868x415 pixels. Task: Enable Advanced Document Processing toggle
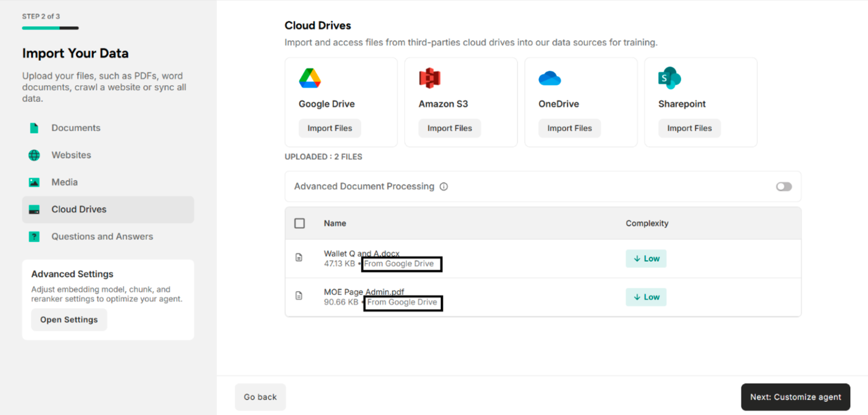tap(784, 186)
